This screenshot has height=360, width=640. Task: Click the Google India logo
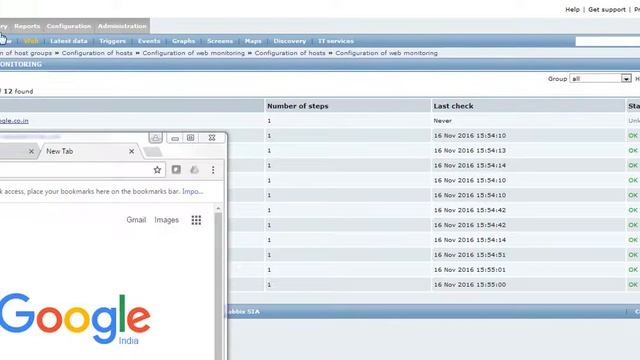(75, 319)
